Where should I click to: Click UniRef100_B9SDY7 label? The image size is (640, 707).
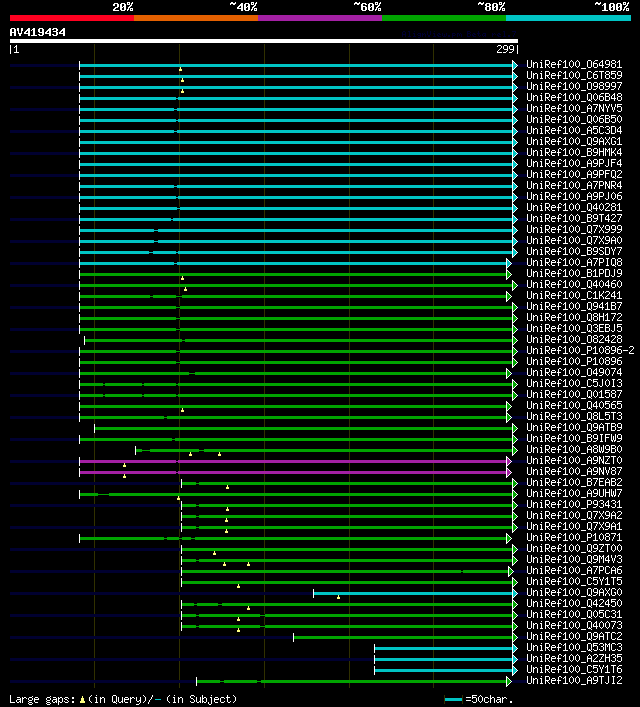[574, 252]
